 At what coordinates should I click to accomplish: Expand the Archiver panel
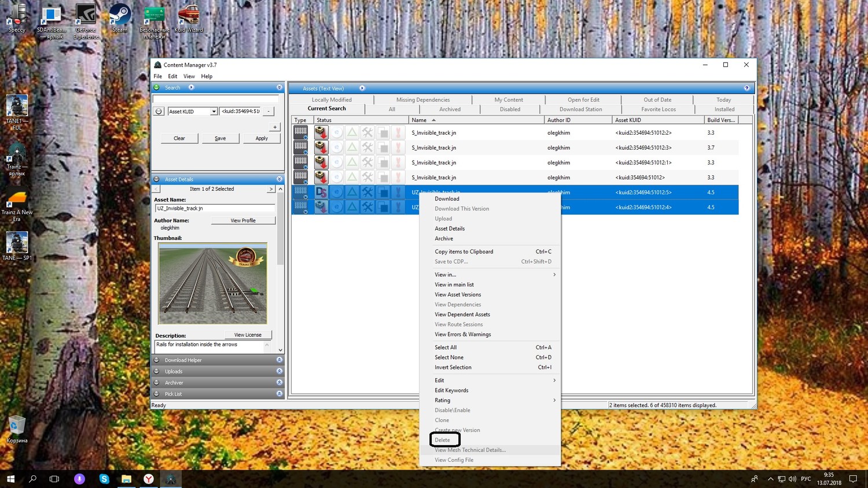(x=279, y=382)
